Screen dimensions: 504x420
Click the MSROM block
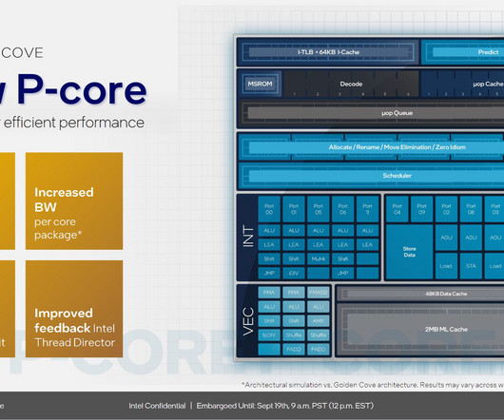(260, 84)
